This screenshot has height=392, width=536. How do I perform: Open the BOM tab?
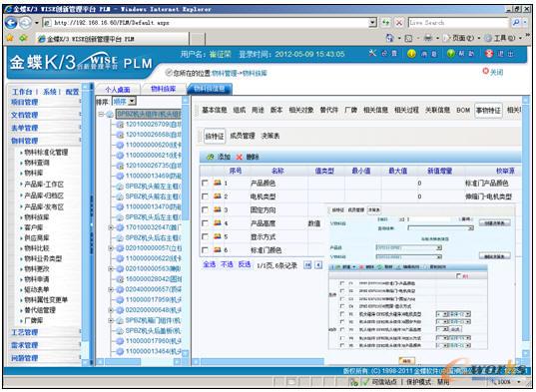463,110
